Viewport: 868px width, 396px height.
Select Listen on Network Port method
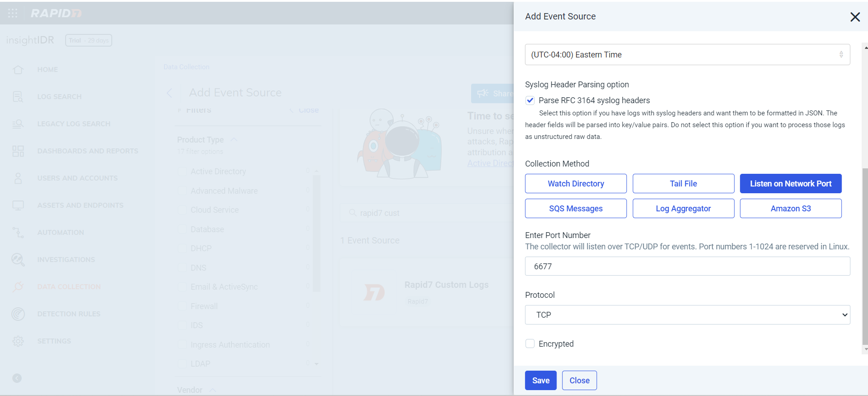(791, 184)
